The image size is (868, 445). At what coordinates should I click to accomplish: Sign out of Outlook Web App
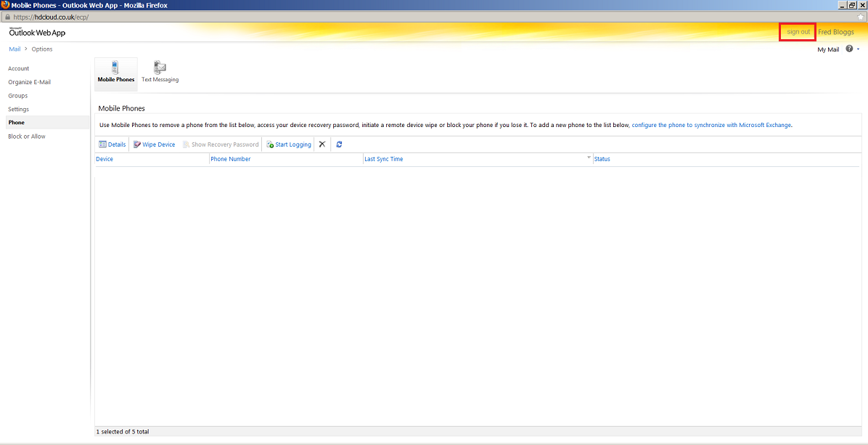[798, 32]
